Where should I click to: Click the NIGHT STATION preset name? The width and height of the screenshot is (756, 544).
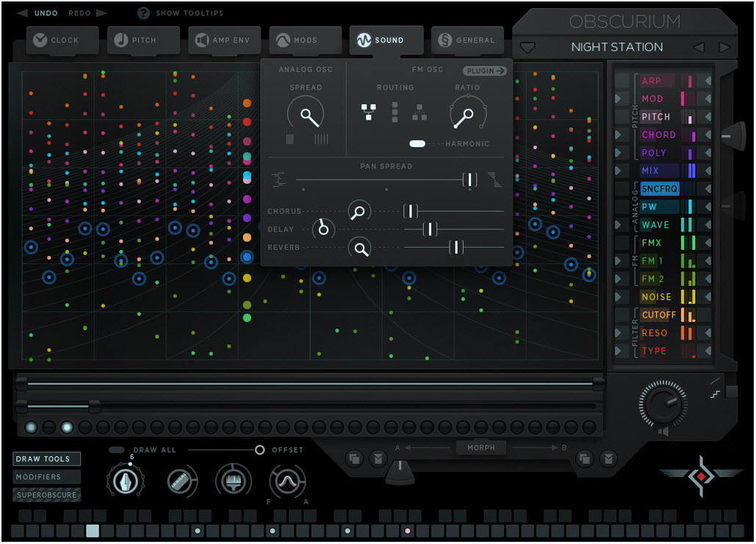click(x=616, y=47)
